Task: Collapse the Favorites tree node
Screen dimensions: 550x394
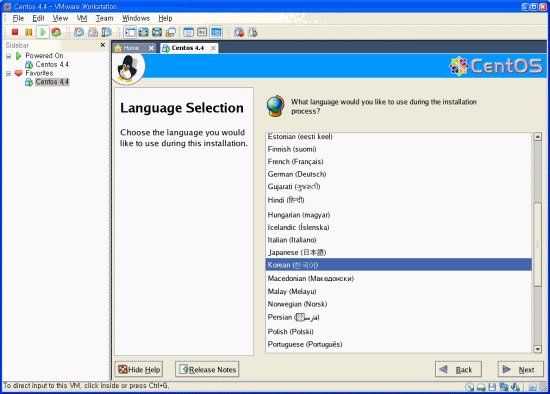Action: coord(8,73)
